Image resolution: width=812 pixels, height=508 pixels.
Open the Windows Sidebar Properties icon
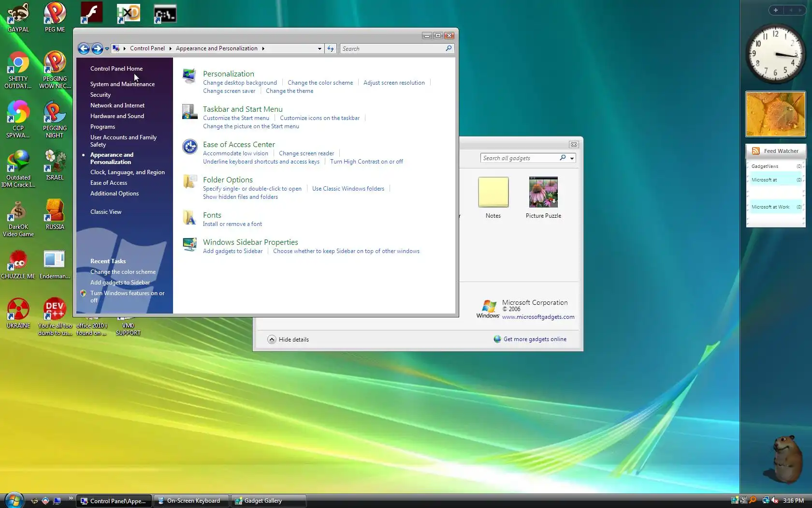pyautogui.click(x=189, y=244)
